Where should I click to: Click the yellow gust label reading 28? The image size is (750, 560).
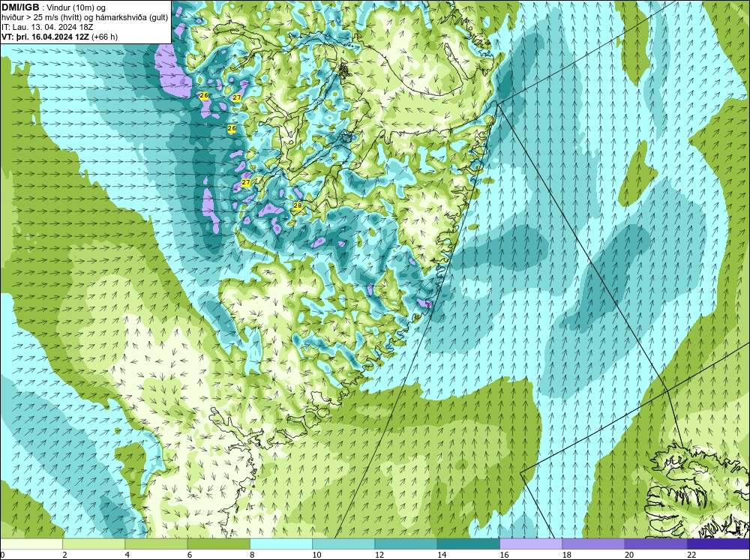click(298, 205)
